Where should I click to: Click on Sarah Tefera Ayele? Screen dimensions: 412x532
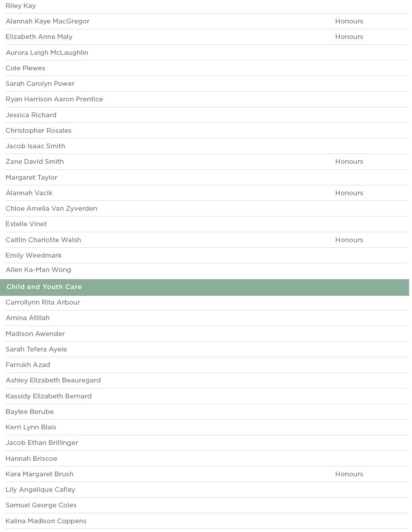(36, 349)
